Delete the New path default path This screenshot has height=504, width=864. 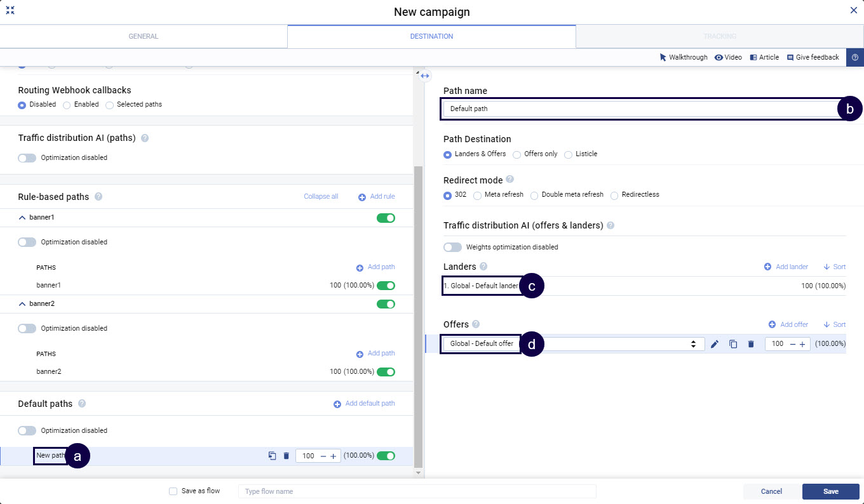point(287,456)
